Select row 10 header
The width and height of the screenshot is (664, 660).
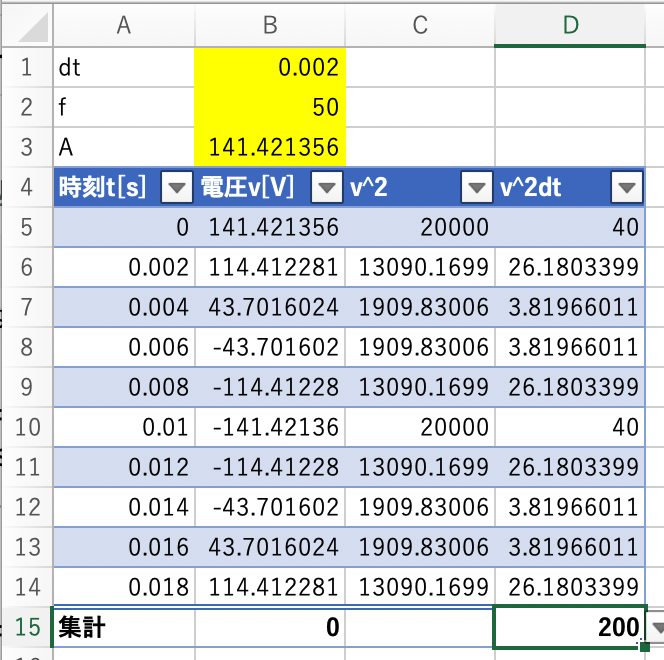pos(27,427)
